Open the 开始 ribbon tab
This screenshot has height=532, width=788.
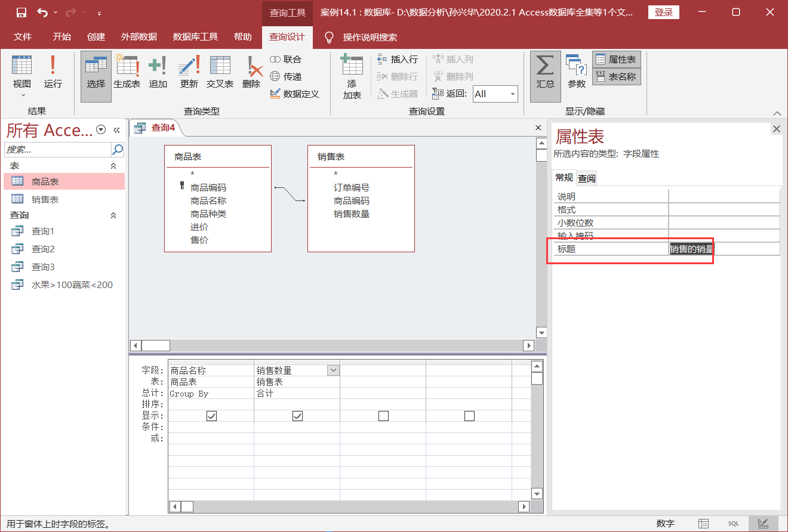click(61, 37)
